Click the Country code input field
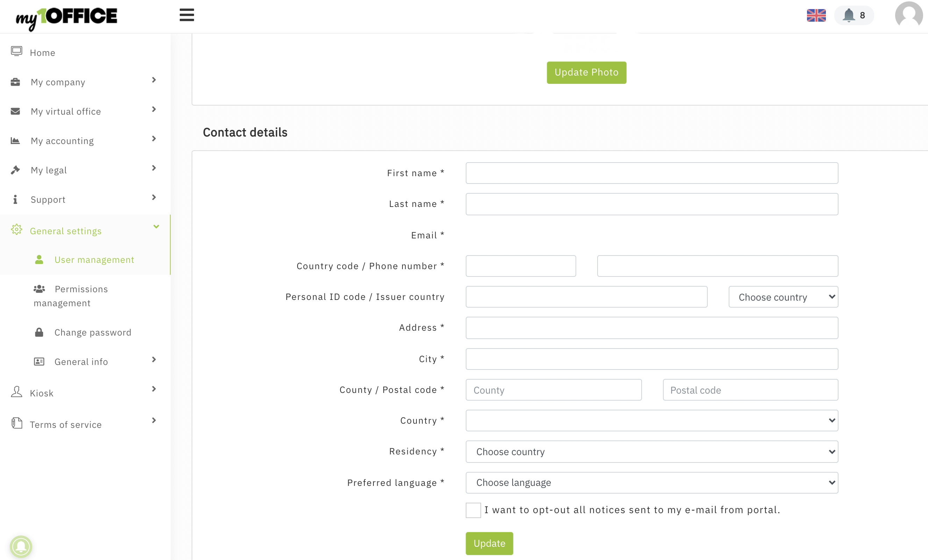The image size is (928, 560). click(x=521, y=266)
